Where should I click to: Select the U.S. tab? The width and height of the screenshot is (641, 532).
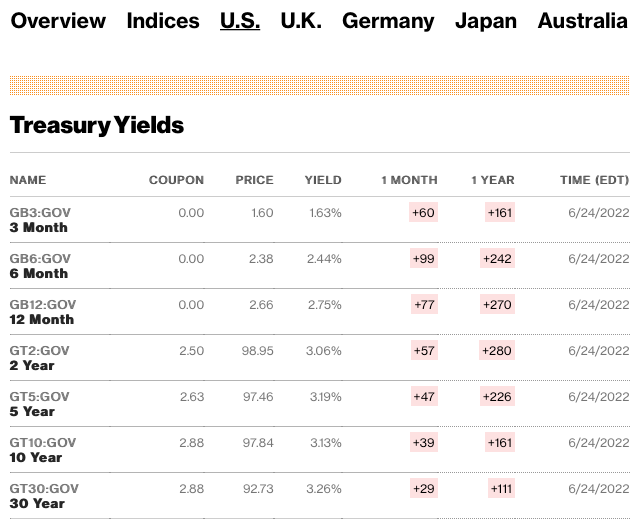(x=240, y=21)
